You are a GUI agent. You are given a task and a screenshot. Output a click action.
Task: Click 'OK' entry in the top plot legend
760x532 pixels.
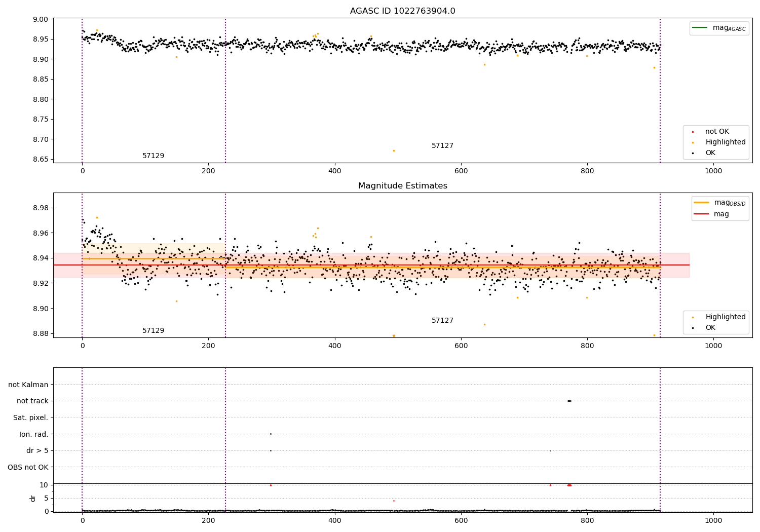pos(704,153)
